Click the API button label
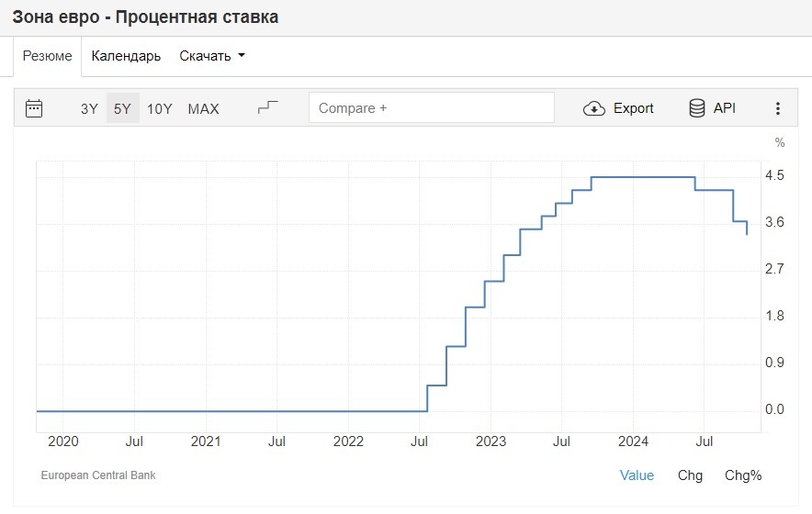 (x=725, y=107)
